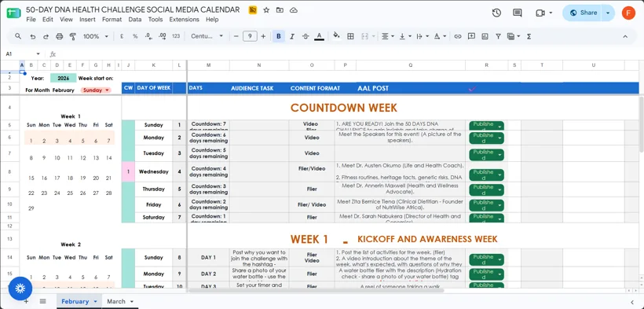Insert a chart
Screen dimensions: 644x309
pos(485,36)
